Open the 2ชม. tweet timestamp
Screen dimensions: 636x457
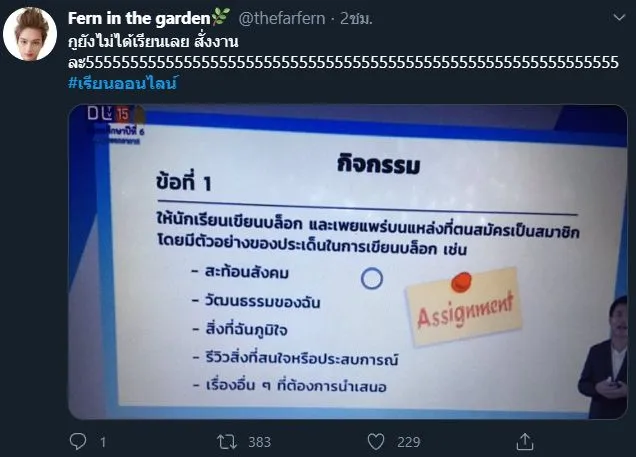(x=357, y=18)
